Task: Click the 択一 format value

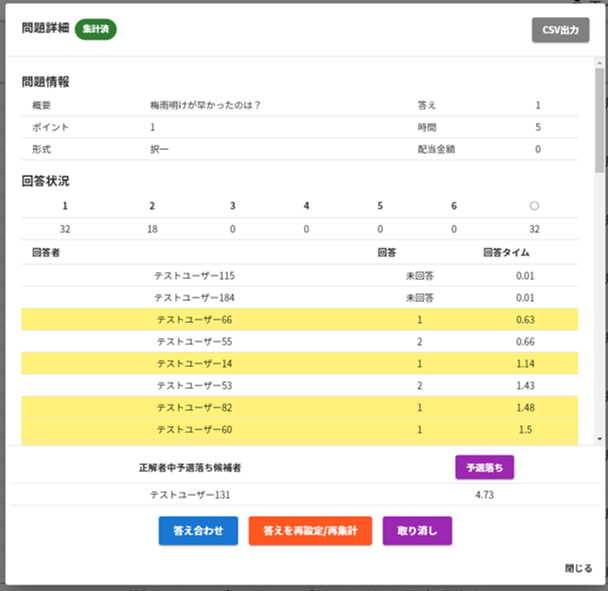Action: point(159,149)
